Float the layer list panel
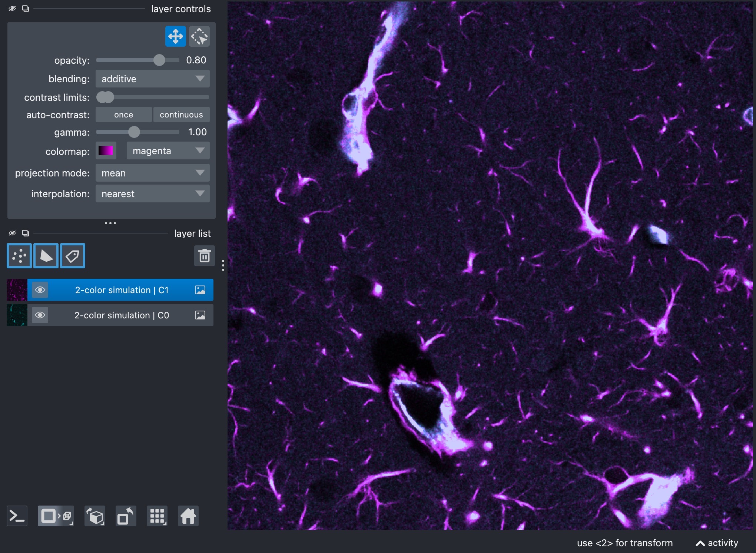The width and height of the screenshot is (756, 553). coord(26,233)
